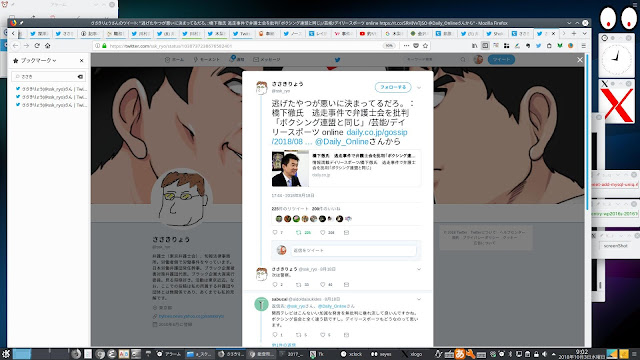Retweet the main tweet
The image size is (640, 360).
298,232
